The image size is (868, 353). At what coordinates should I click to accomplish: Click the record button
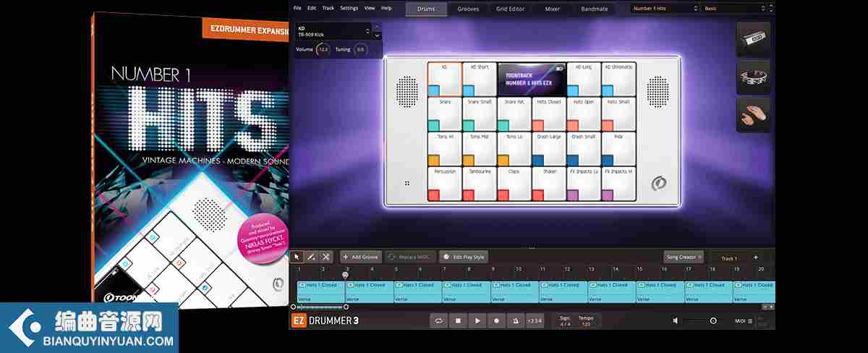[496, 320]
